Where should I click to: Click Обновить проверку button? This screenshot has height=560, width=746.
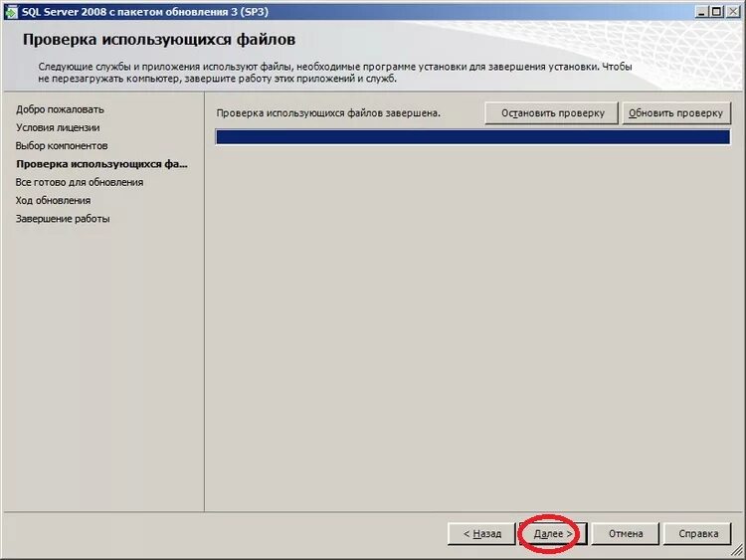(x=676, y=113)
